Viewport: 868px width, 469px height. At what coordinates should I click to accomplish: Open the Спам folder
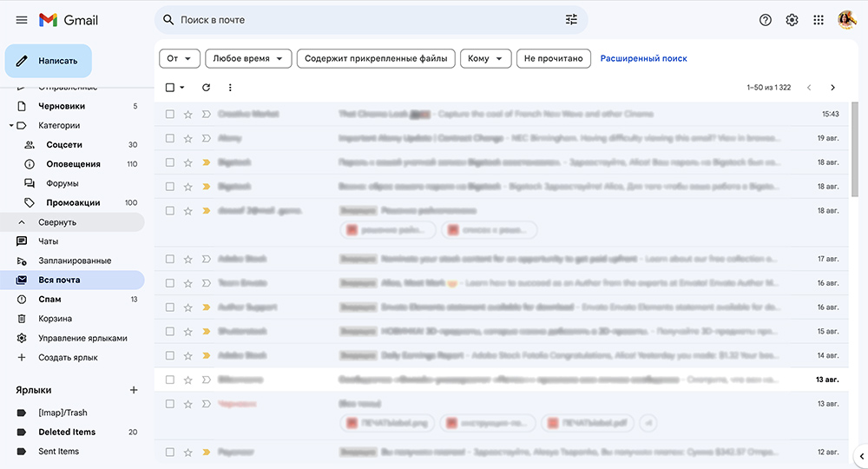pyautogui.click(x=49, y=300)
